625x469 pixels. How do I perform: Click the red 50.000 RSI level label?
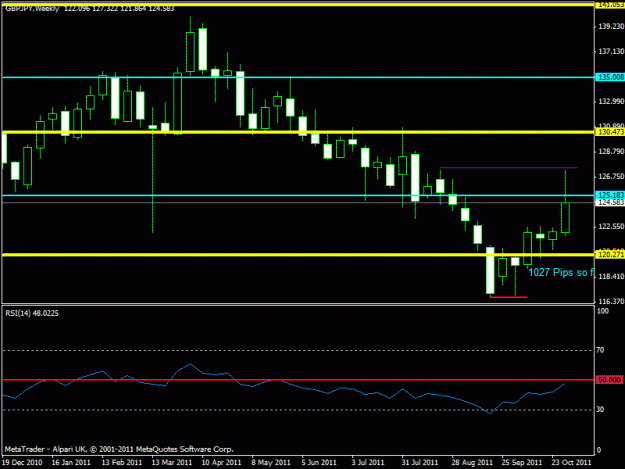click(609, 380)
